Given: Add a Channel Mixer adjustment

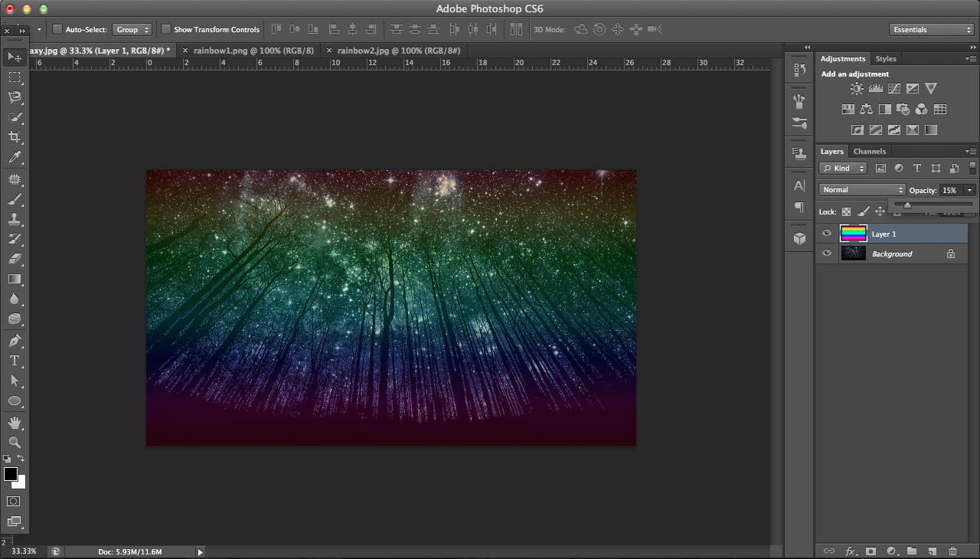Looking at the screenshot, I should [x=922, y=110].
